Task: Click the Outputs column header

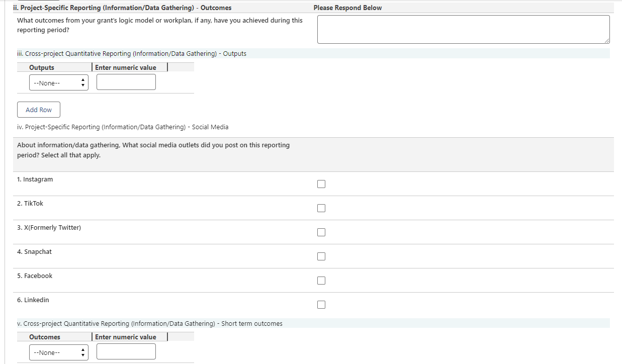Action: (42, 67)
